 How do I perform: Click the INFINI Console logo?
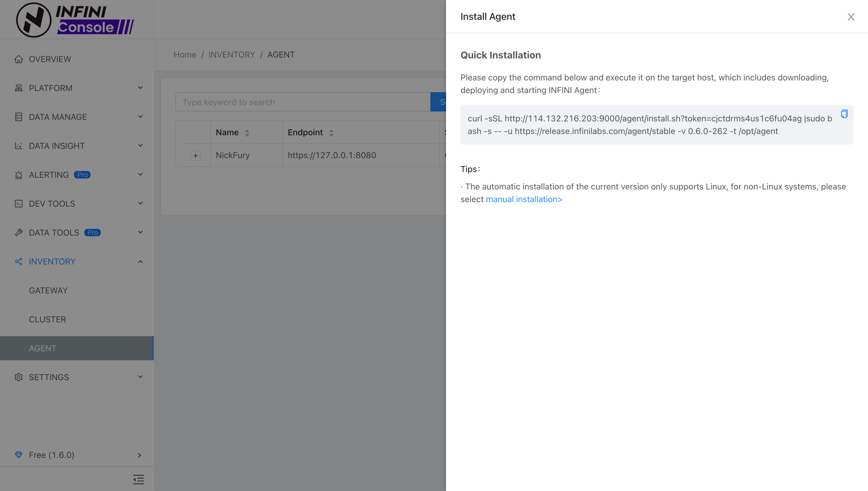tap(75, 20)
